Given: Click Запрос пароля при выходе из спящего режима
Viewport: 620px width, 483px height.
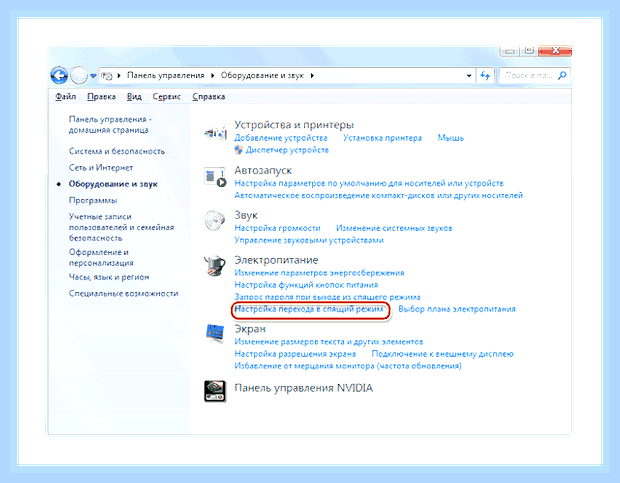Looking at the screenshot, I should coord(327,297).
